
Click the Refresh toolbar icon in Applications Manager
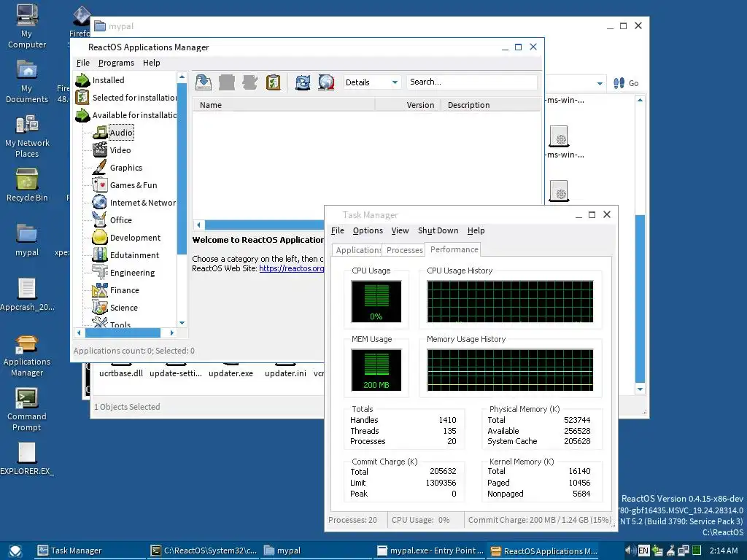303,82
